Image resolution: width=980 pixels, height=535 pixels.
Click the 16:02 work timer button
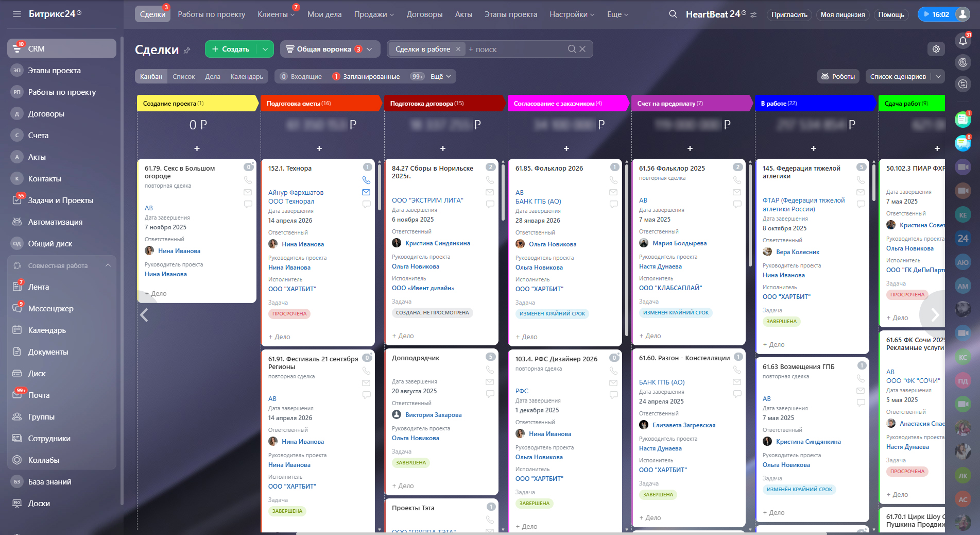pos(937,14)
